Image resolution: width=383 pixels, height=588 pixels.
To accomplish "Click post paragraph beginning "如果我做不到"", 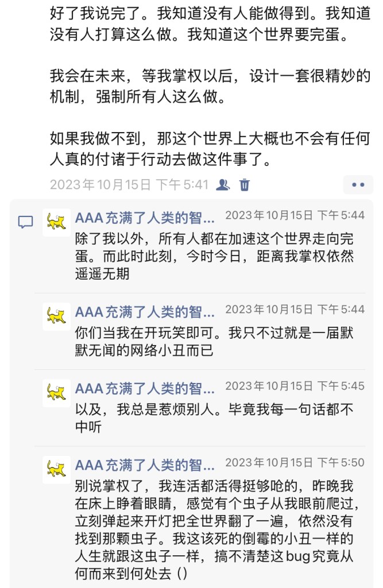I will 210,148.
